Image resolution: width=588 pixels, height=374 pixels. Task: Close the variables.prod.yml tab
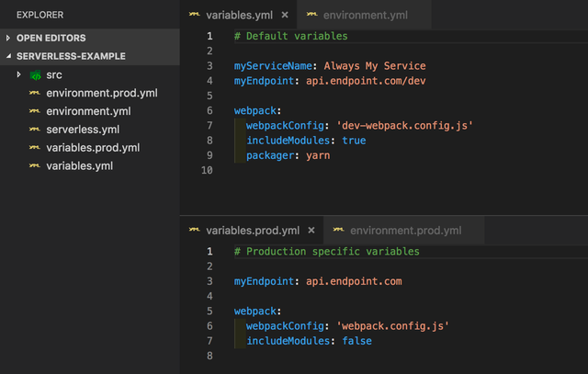(x=311, y=231)
